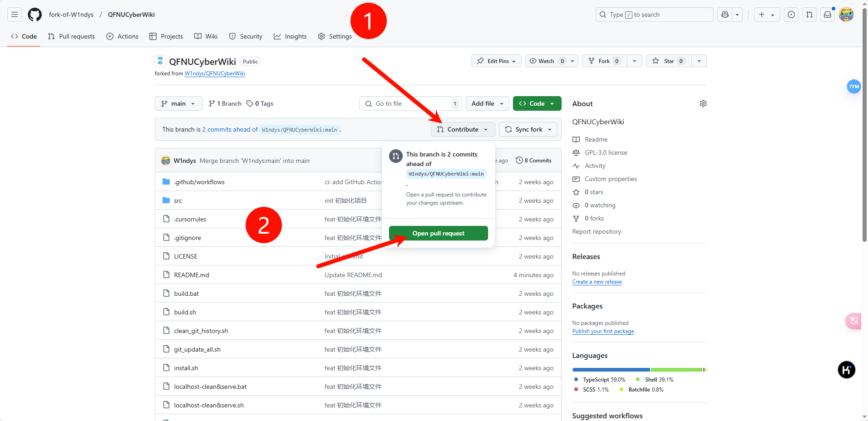Open pull requests icon in top header
Viewport: 868px width, 421px height.
click(809, 15)
